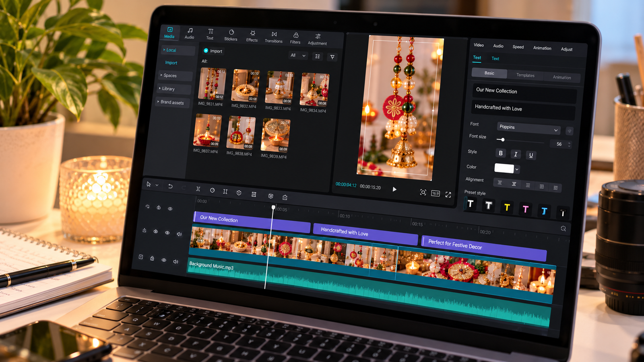Play the preview video
Viewport: 644px width, 362px height.
tap(394, 189)
